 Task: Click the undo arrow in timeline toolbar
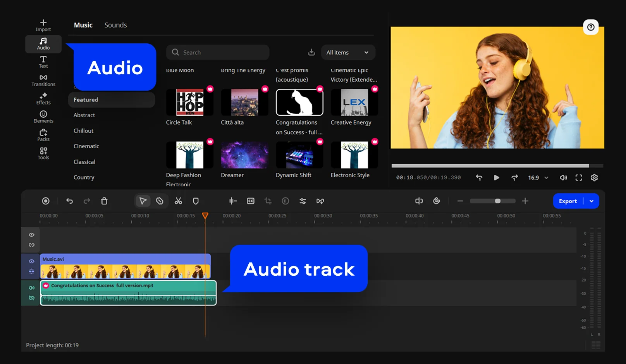pos(70,201)
